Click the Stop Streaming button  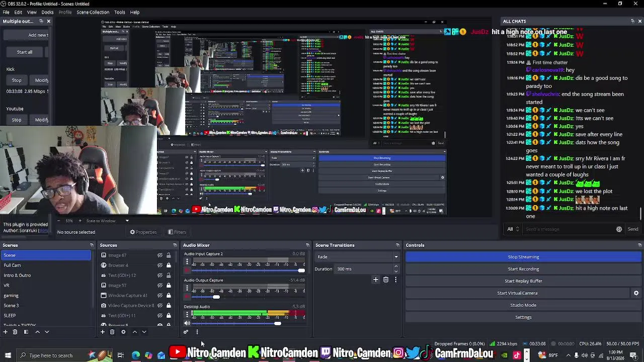click(523, 257)
